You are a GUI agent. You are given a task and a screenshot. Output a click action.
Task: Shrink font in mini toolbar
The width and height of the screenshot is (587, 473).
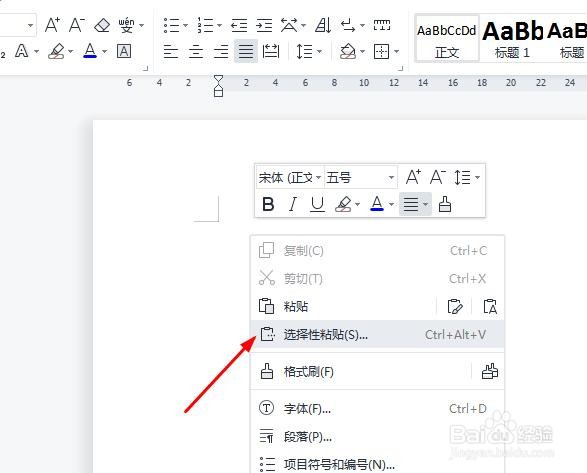point(438,177)
